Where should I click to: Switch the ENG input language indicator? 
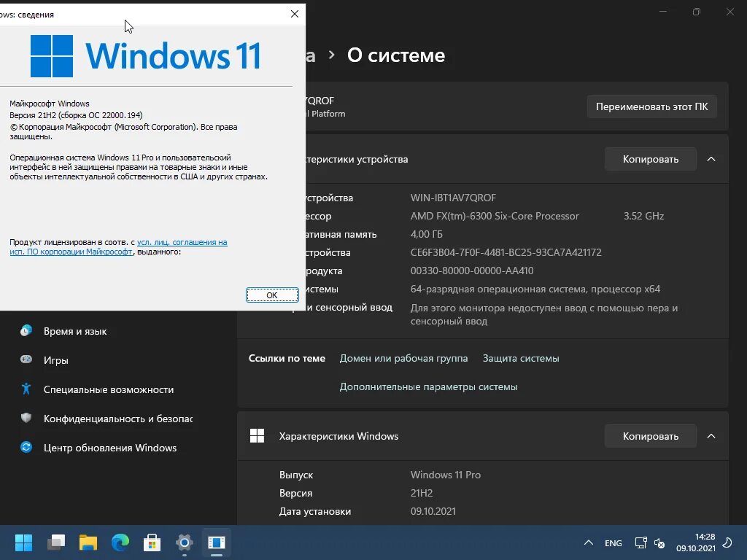[613, 542]
